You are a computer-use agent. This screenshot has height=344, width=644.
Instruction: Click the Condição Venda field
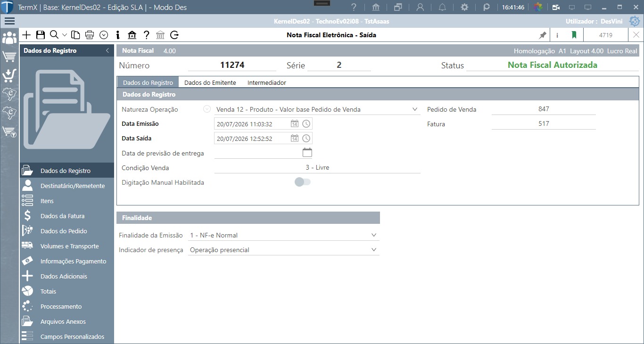tap(317, 168)
